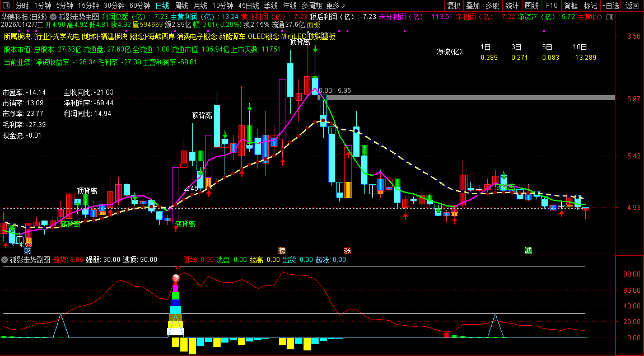Toggle 多股 multi-stock view
Image resolution: width=644 pixels, height=356 pixels.
click(x=492, y=6)
